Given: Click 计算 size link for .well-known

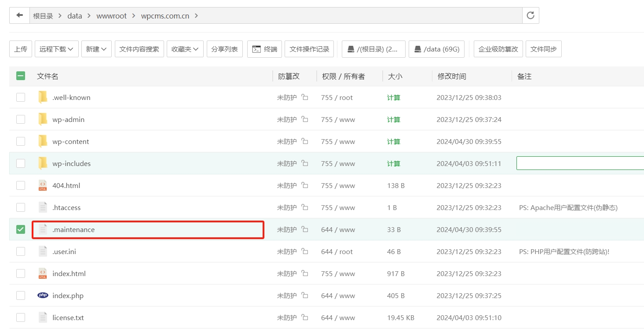Looking at the screenshot, I should click(x=394, y=97).
